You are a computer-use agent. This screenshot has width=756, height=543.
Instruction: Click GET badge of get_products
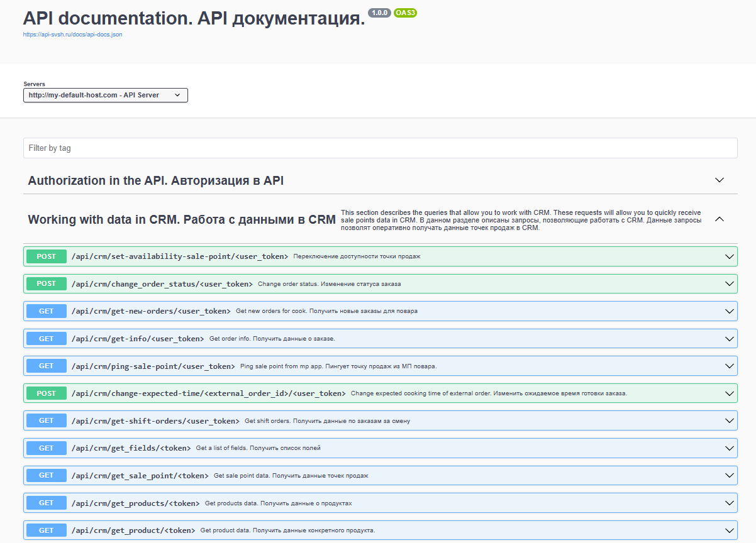point(47,503)
